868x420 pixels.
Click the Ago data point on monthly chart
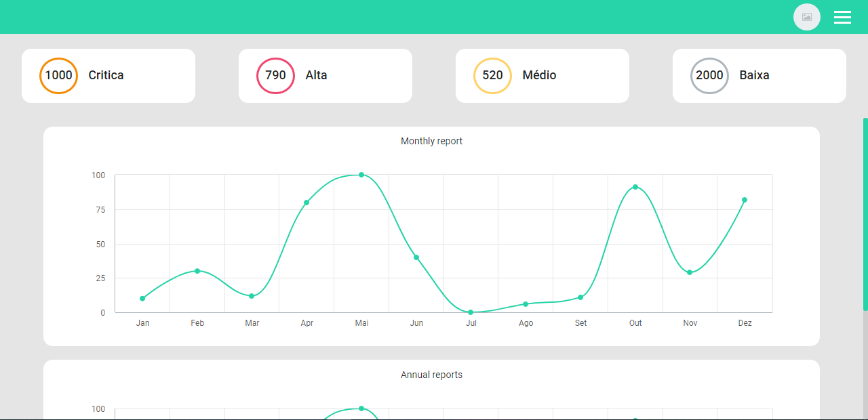coord(526,304)
